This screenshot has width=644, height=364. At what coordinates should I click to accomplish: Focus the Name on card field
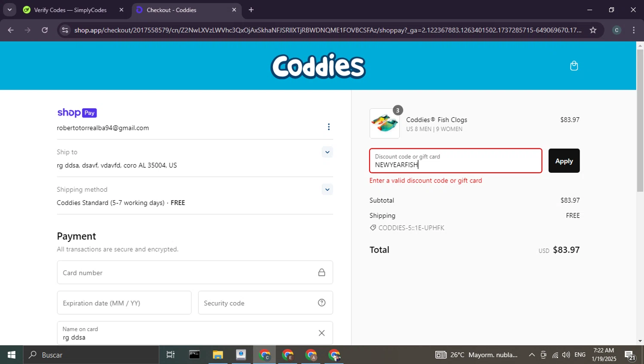195,333
